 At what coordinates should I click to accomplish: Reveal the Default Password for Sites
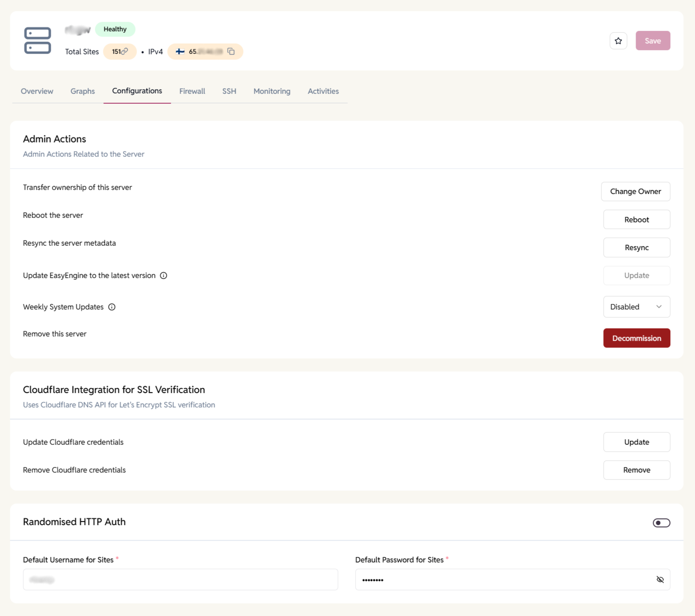(x=660, y=580)
